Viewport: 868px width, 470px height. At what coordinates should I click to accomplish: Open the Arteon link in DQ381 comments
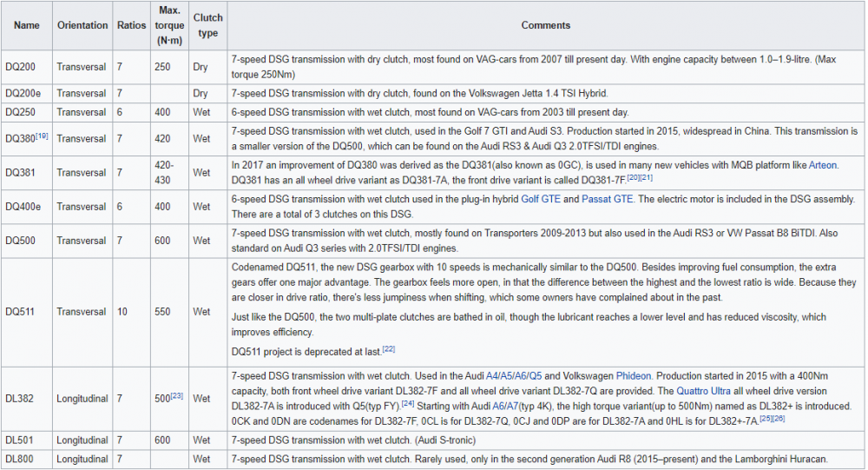(x=822, y=165)
